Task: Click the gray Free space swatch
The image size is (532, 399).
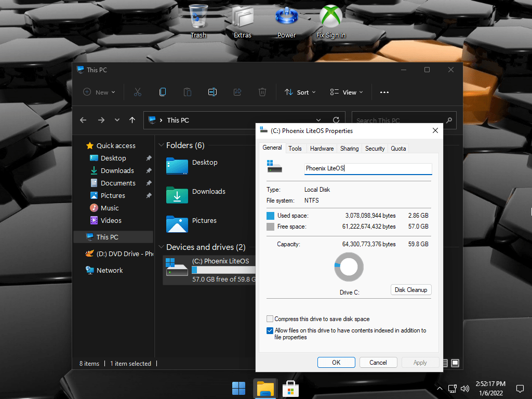Action: pos(270,227)
